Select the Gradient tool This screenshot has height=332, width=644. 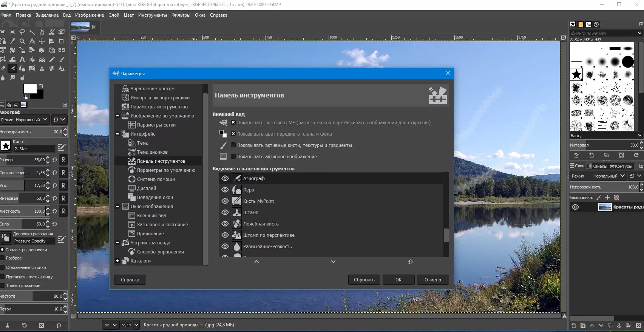coord(42,59)
